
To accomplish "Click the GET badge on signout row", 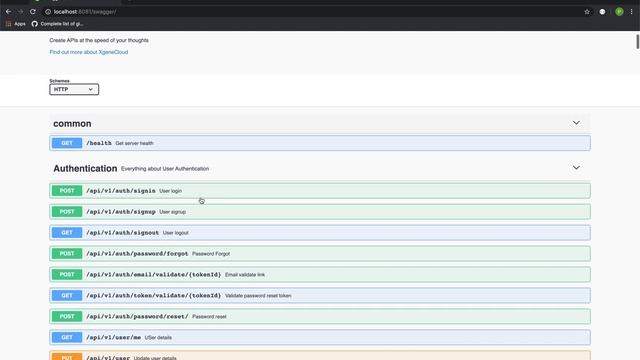I will tap(67, 233).
